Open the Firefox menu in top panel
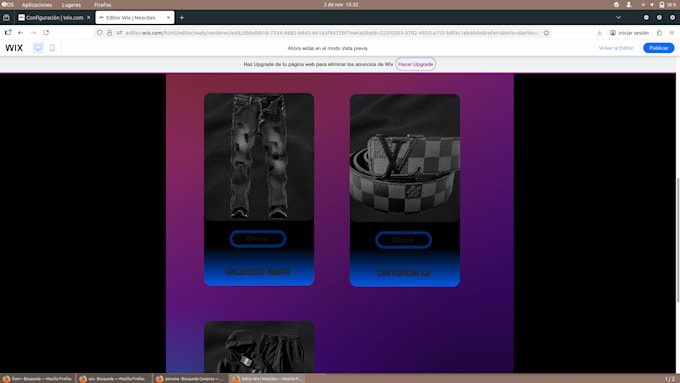The width and height of the screenshot is (680, 383). (x=102, y=5)
